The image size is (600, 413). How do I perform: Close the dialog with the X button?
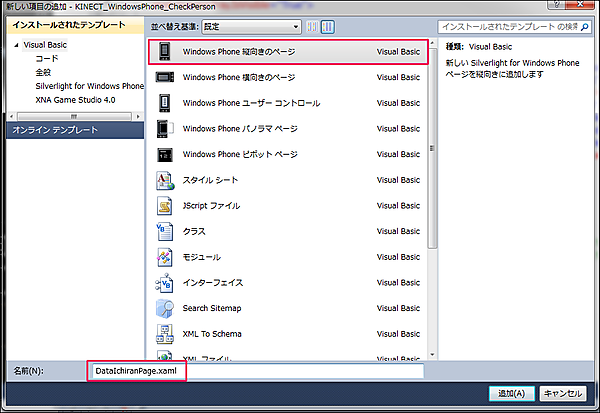pos(580,4)
